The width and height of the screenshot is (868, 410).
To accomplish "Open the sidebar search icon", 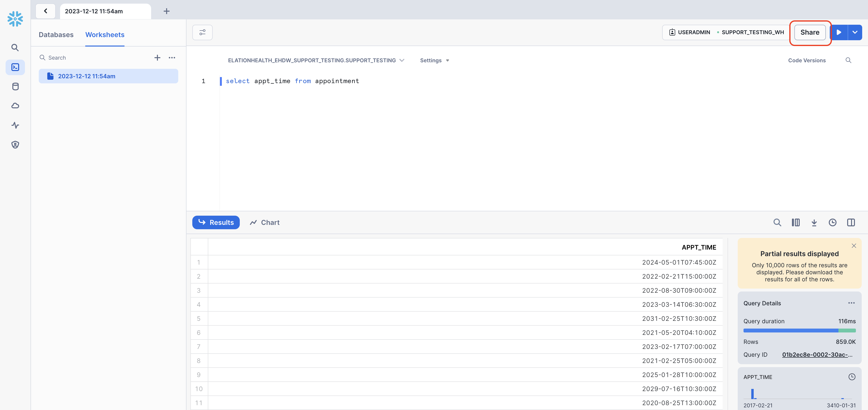I will (15, 47).
